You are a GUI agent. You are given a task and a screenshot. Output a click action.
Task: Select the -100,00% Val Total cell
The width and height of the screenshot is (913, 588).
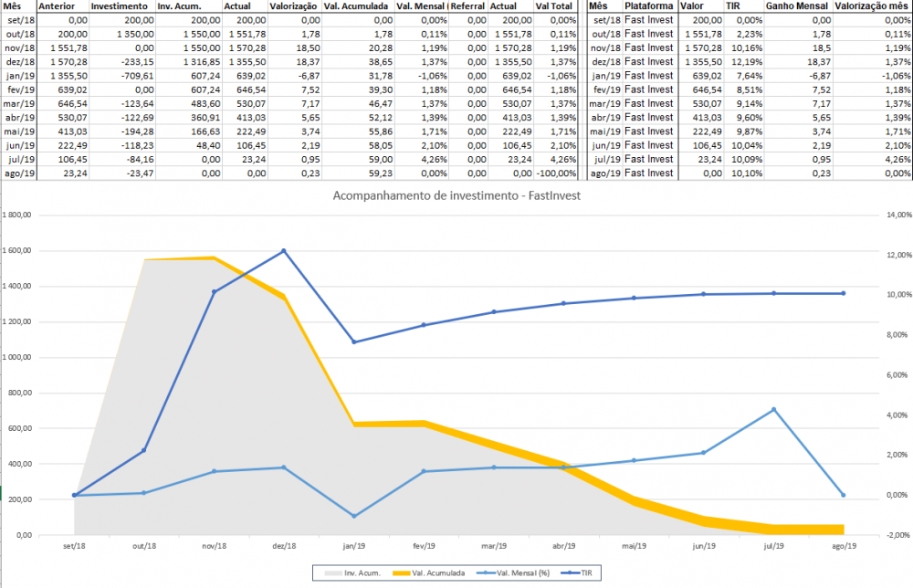556,173
